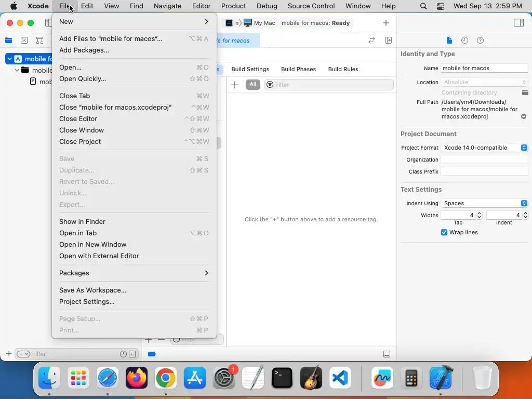Image resolution: width=532 pixels, height=399 pixels.
Task: Switch to the Build Phases tab
Action: (298, 69)
